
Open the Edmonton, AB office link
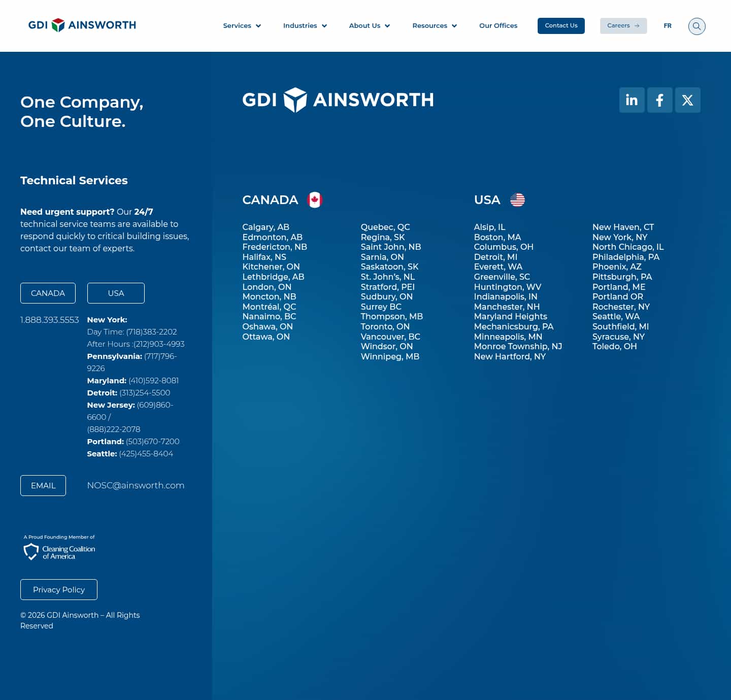[x=272, y=237]
